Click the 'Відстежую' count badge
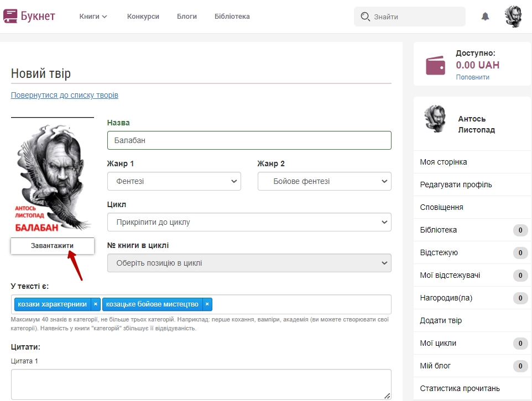Image resolution: width=532 pixels, height=401 pixels. pos(520,253)
